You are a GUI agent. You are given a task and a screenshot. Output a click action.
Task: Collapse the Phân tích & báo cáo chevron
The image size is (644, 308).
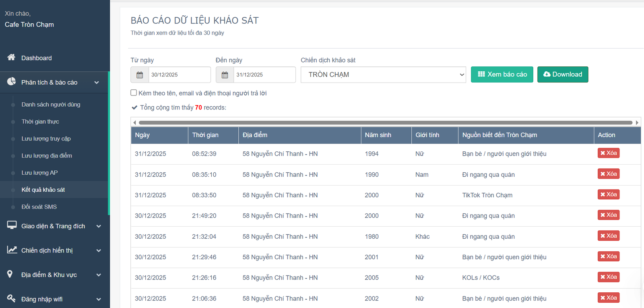(97, 83)
